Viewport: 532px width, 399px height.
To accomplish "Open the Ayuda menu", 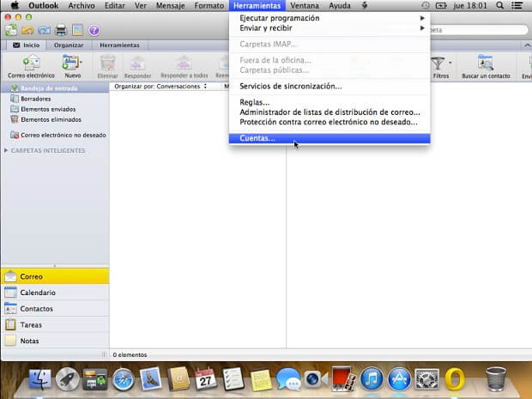I will coord(340,5).
